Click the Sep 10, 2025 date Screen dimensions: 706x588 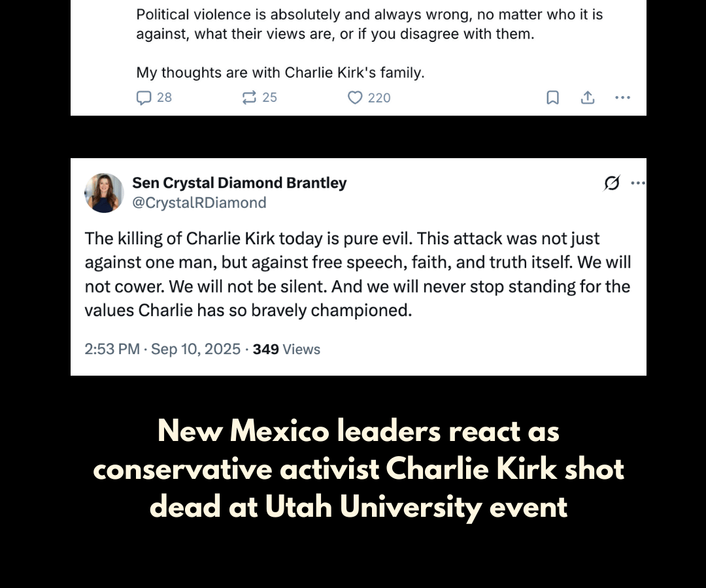[195, 349]
